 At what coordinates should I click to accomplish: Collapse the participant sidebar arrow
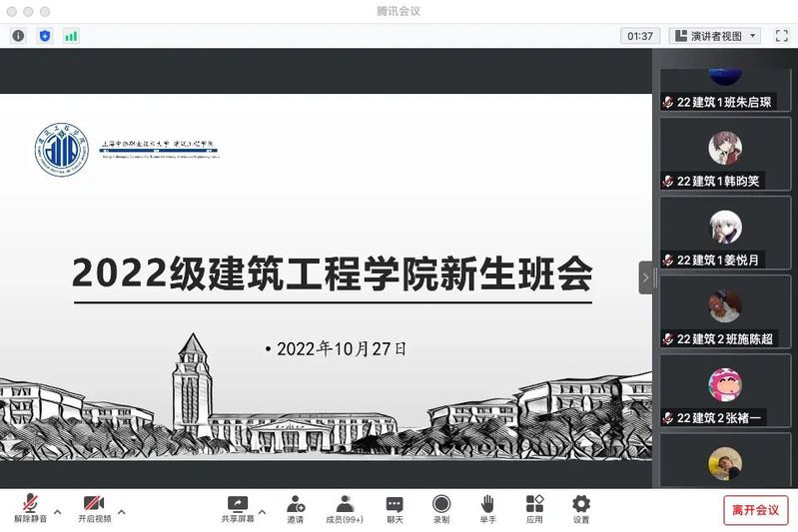(x=645, y=277)
